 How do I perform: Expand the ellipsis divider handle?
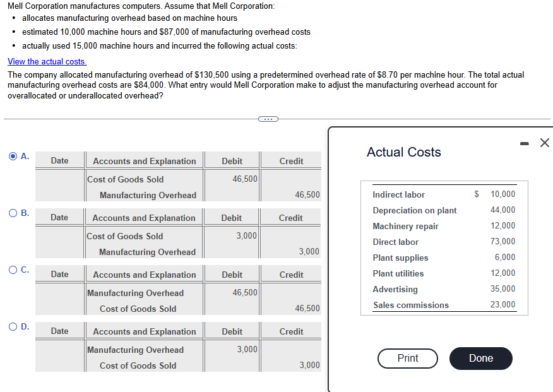coord(268,119)
